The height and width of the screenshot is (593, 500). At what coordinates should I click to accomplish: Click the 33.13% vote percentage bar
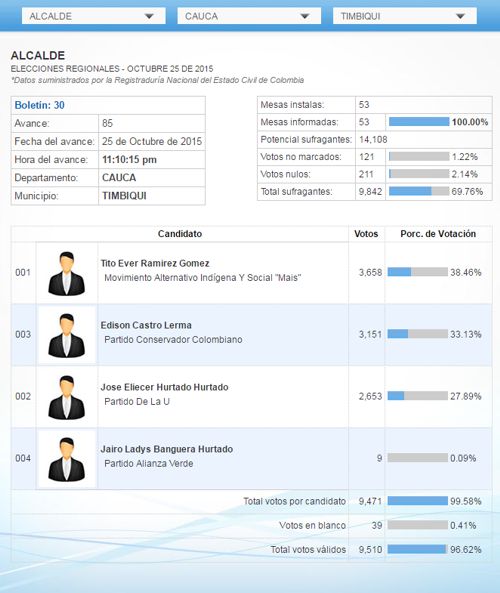(x=418, y=334)
